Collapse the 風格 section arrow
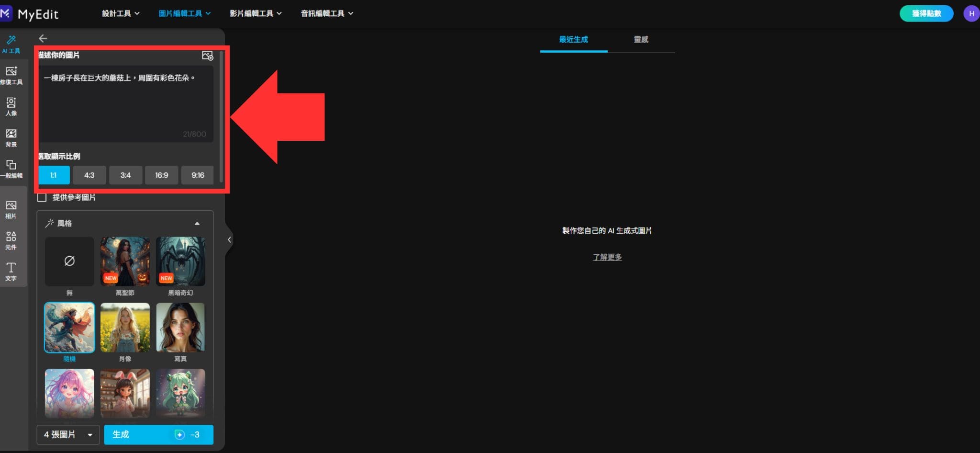980x453 pixels. 197,224
